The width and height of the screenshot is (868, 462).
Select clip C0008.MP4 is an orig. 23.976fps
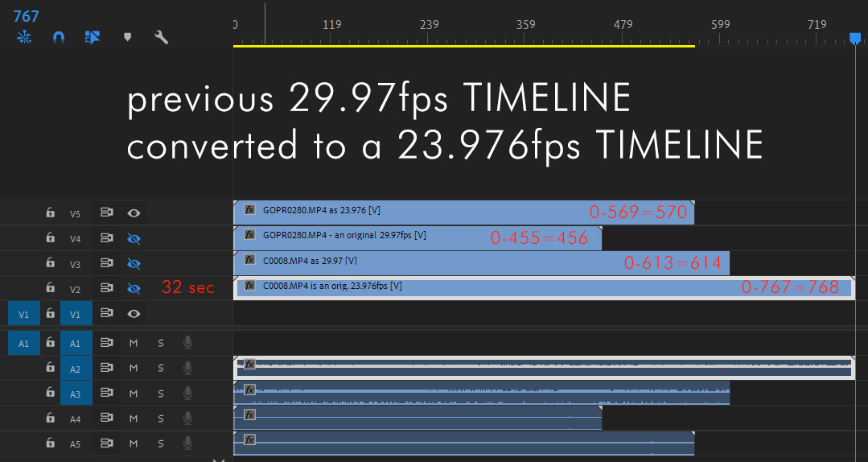coord(544,288)
